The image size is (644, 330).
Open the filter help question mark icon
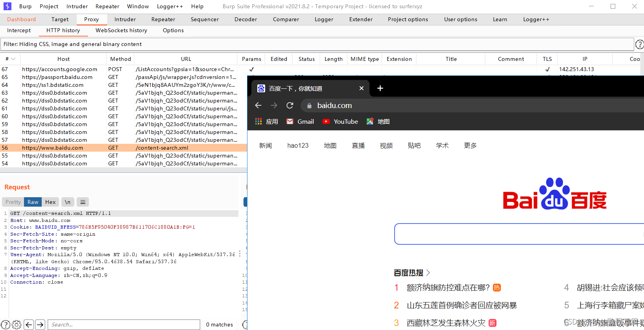[640, 44]
